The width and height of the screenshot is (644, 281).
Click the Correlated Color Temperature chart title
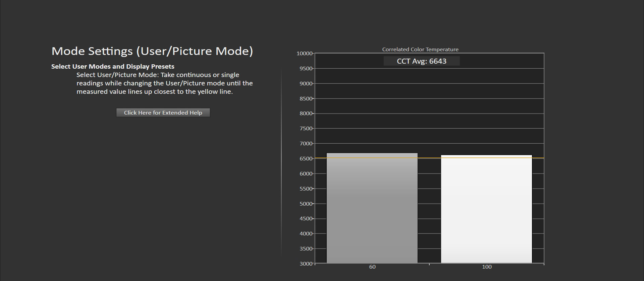point(420,49)
